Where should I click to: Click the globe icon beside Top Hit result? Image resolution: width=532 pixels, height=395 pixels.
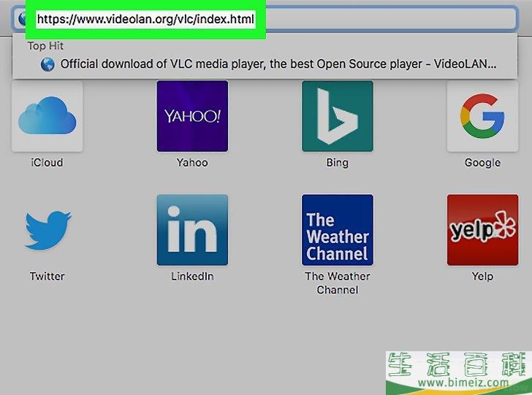click(x=47, y=64)
